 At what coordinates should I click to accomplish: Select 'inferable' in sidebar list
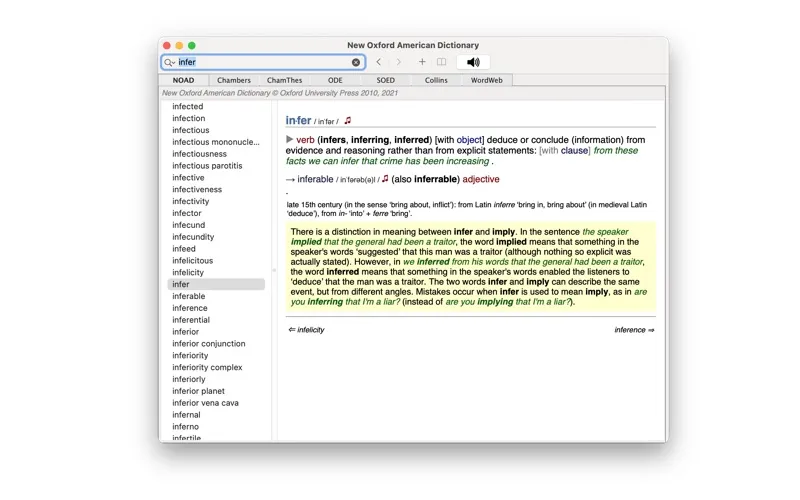189,296
